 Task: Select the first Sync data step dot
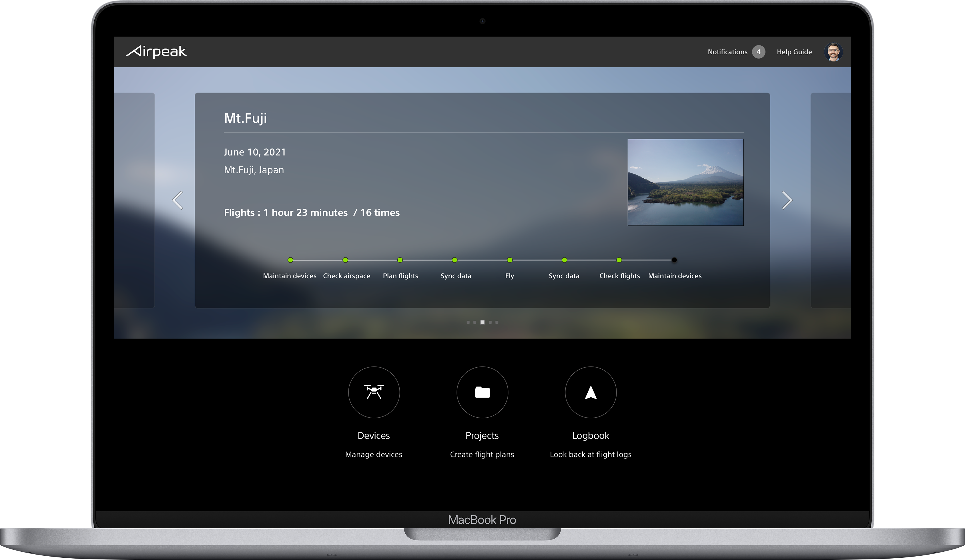(454, 260)
